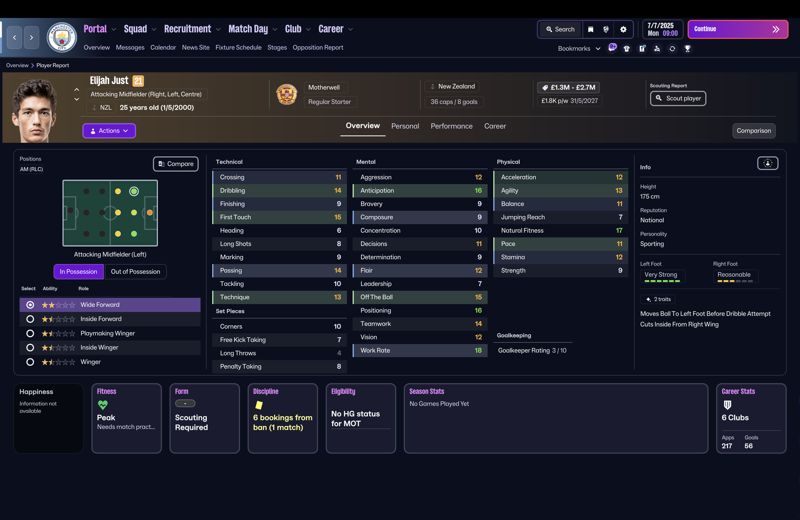Click the First Touch attribute row
Screen dimensions: 800x520
280,217
